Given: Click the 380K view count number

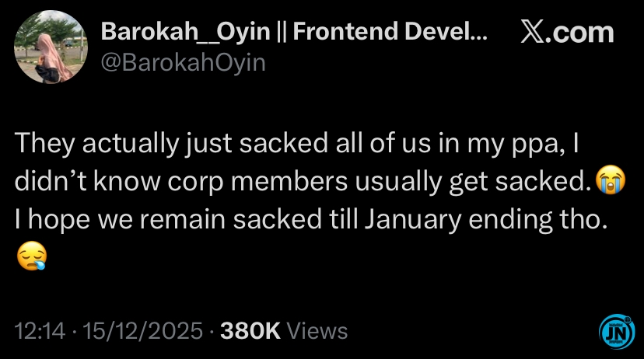Looking at the screenshot, I should point(250,331).
